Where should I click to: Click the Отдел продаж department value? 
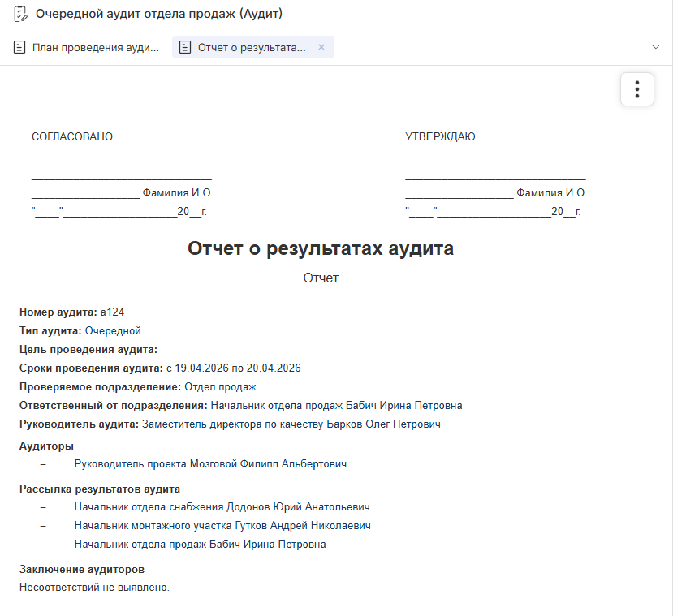[220, 386]
